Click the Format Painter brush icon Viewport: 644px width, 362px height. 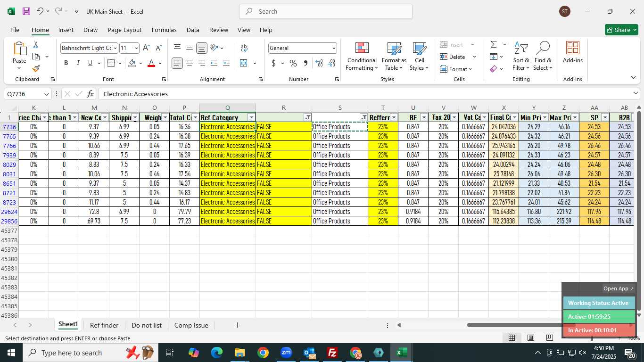coord(36,68)
